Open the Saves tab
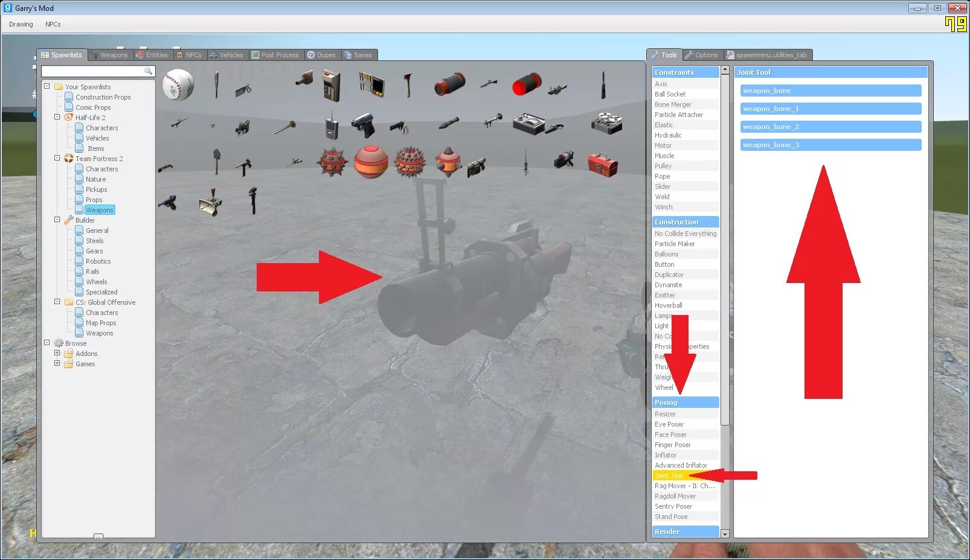Image resolution: width=970 pixels, height=560 pixels. click(359, 55)
